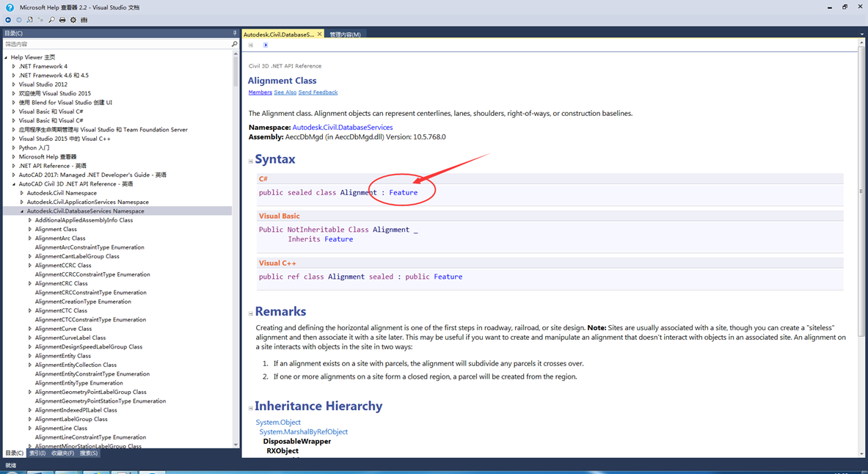
Task: Select AlignmentDesignSpeedLabelGroup Class item
Action: [89, 346]
